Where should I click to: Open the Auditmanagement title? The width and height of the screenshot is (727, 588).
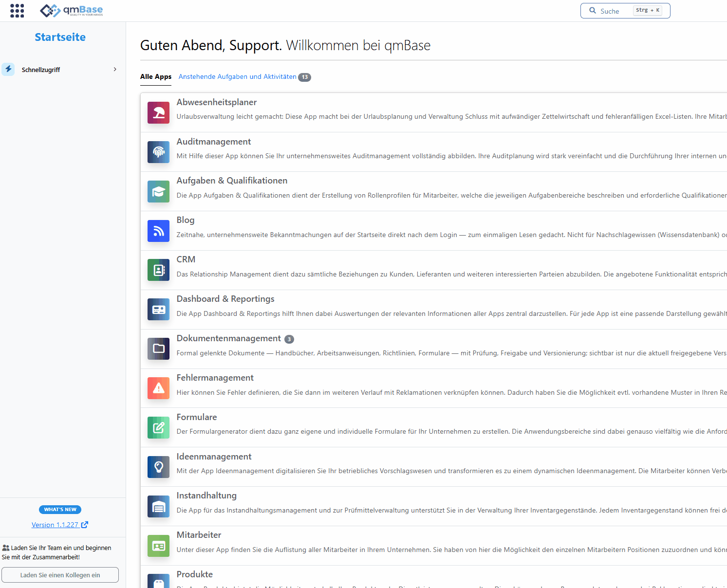(x=214, y=142)
